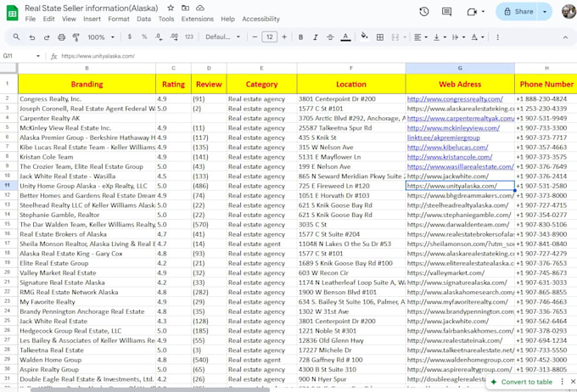Image resolution: width=577 pixels, height=392 pixels.
Task: Check the cloud save status icon
Action: pyautogui.click(x=200, y=8)
